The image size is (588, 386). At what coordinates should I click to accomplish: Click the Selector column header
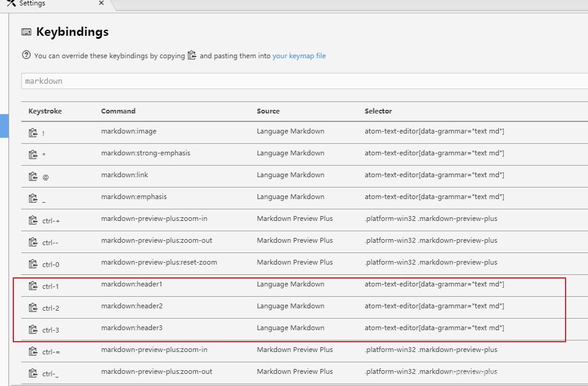[378, 111]
